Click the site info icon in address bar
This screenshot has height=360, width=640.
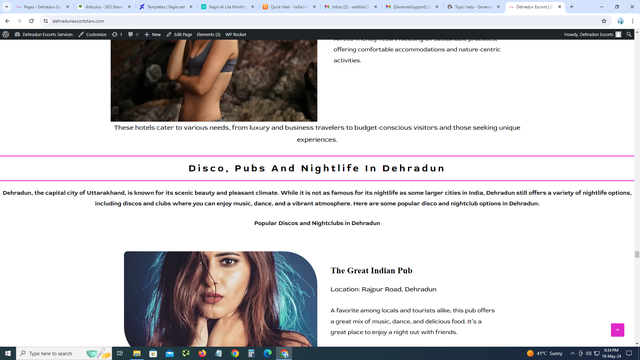pyautogui.click(x=46, y=21)
